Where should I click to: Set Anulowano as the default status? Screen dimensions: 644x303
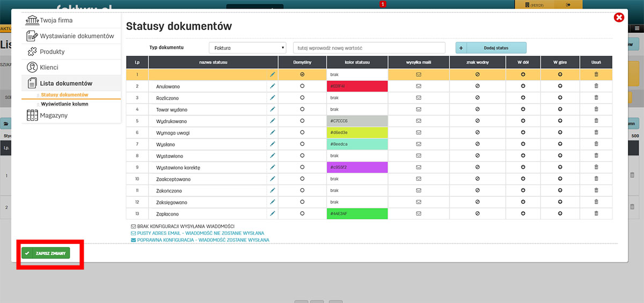click(302, 86)
